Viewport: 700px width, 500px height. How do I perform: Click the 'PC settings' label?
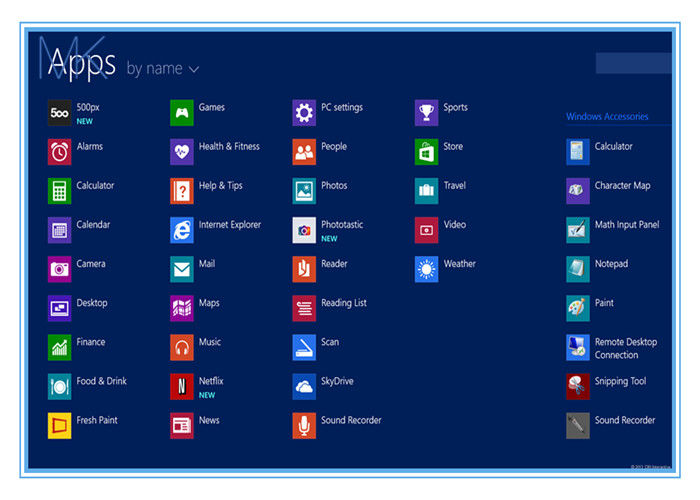click(342, 108)
